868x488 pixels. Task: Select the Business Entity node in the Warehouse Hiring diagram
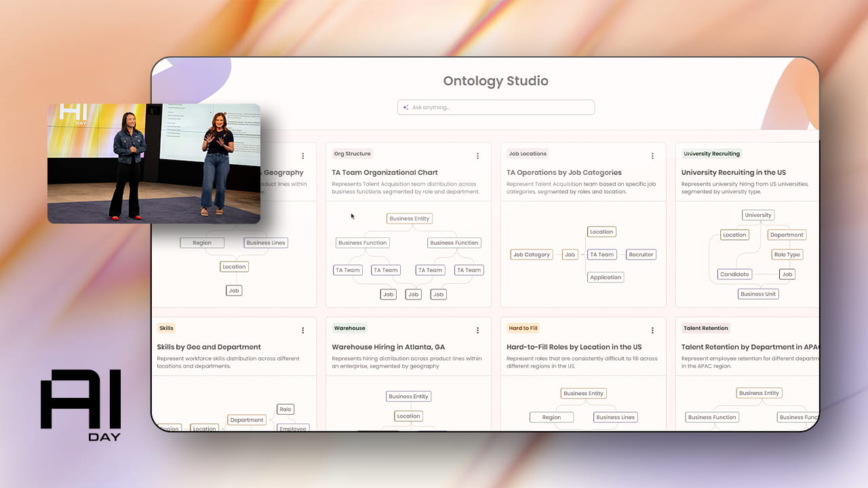coord(409,396)
